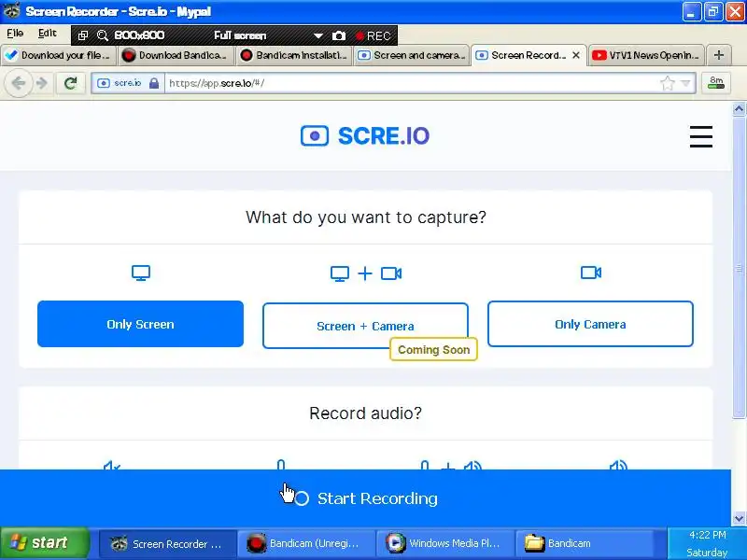Click the Bandicam REC record button
Screen dimensions: 747x560
373,35
